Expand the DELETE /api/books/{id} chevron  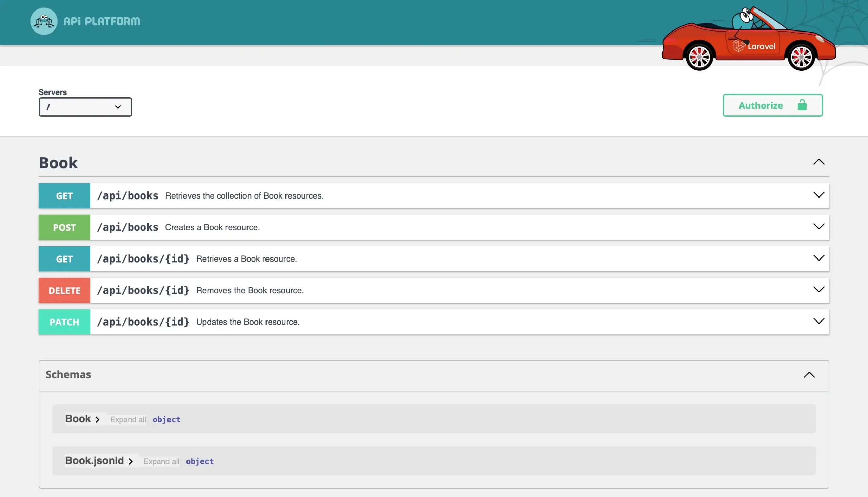coord(819,290)
